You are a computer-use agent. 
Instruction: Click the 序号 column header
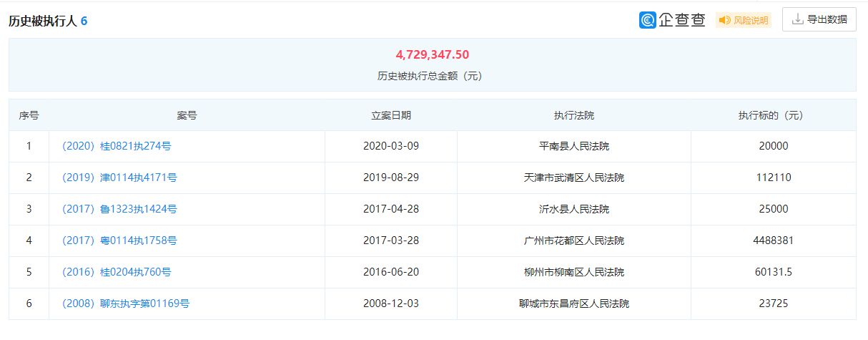click(x=29, y=115)
